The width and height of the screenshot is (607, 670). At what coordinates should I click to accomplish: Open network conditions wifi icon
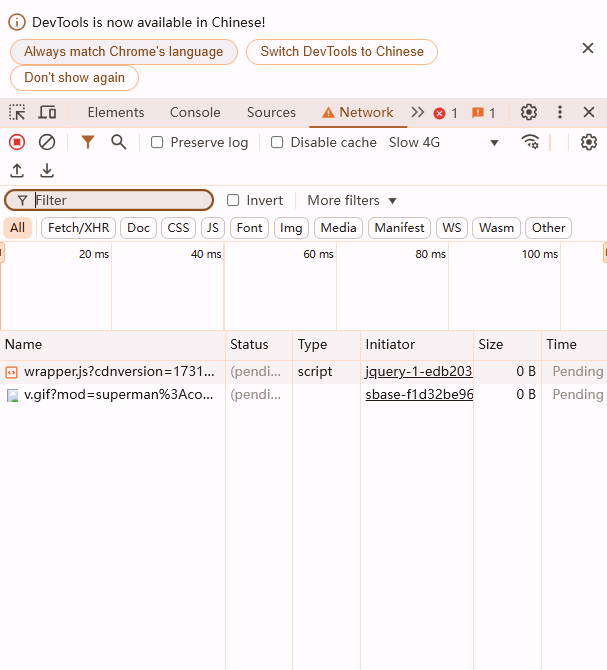point(530,142)
